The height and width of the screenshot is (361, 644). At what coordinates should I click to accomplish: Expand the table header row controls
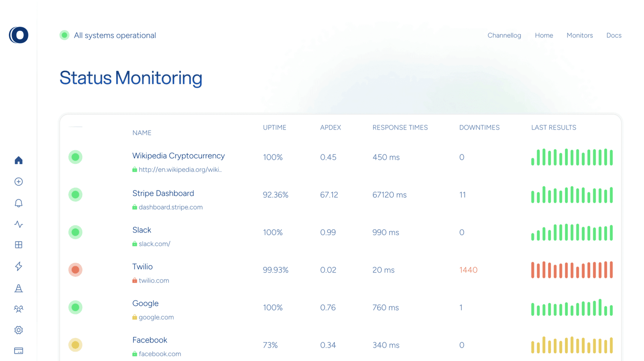75,127
